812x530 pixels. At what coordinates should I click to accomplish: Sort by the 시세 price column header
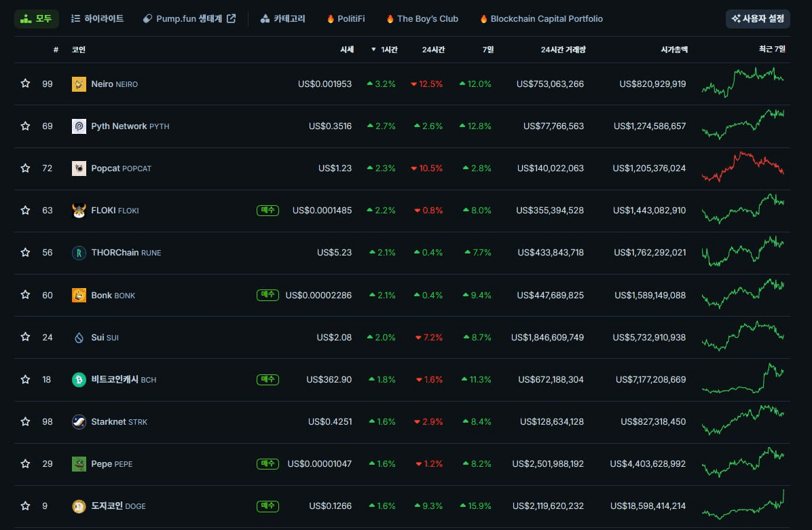347,50
